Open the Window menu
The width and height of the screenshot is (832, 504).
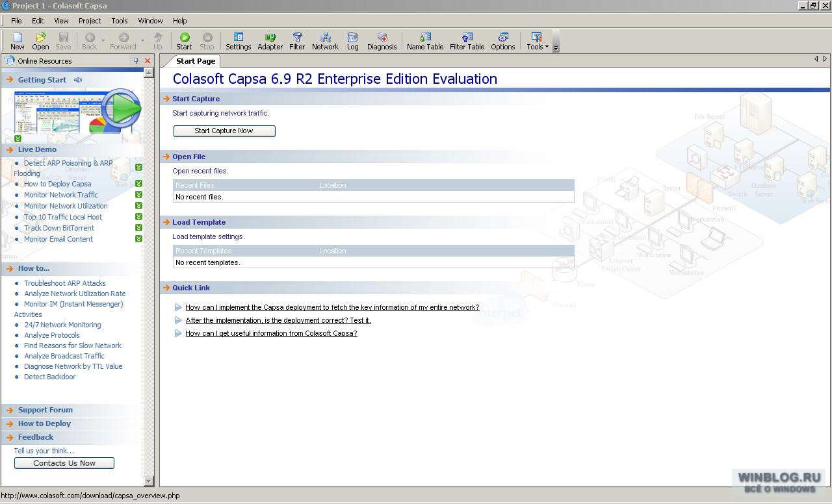(x=150, y=21)
